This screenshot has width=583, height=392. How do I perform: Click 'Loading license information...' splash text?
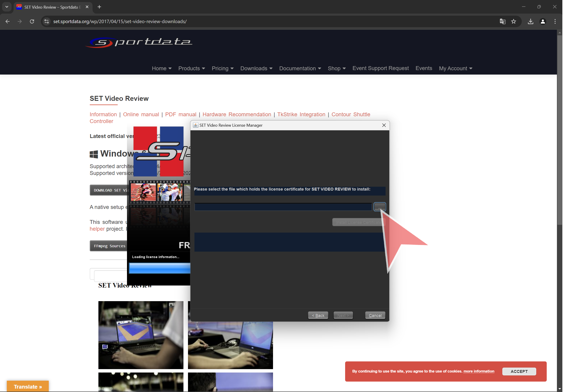coord(156,257)
